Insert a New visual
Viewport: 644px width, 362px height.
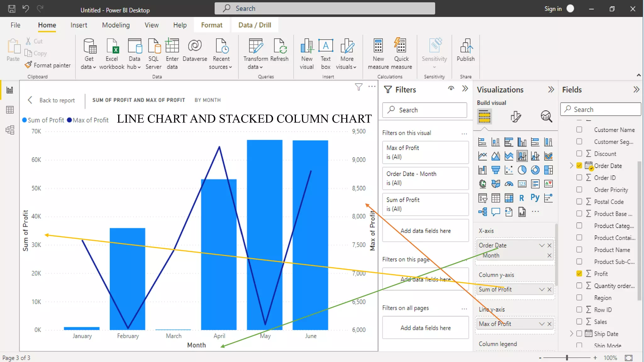click(x=307, y=54)
